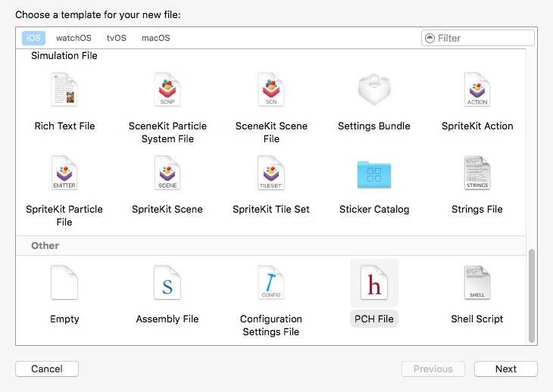
Task: Select the Settings Bundle icon
Action: (373, 89)
